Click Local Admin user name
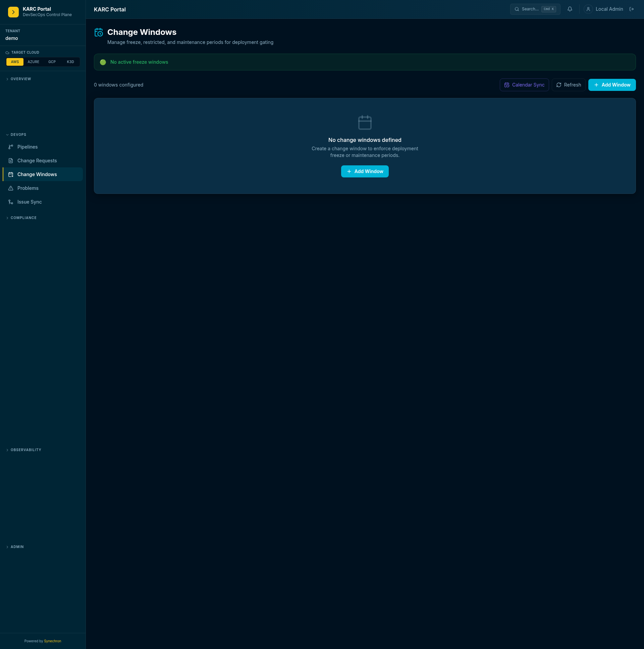The height and width of the screenshot is (649, 644). [x=609, y=9]
